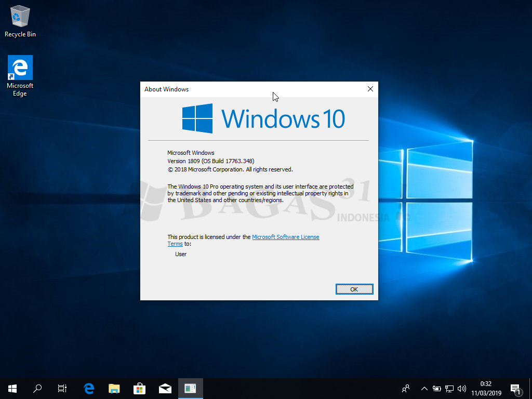This screenshot has width=532, height=399.
Task: Launch Edge from the taskbar
Action: 89,389
